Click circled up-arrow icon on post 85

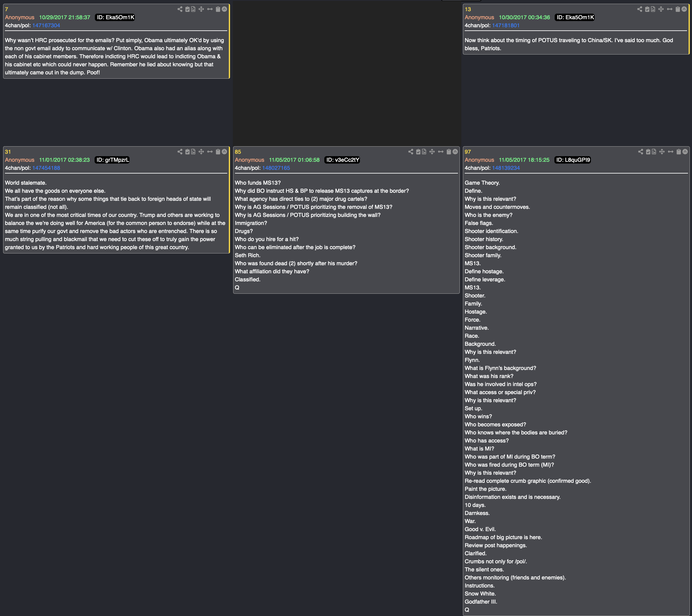click(455, 152)
